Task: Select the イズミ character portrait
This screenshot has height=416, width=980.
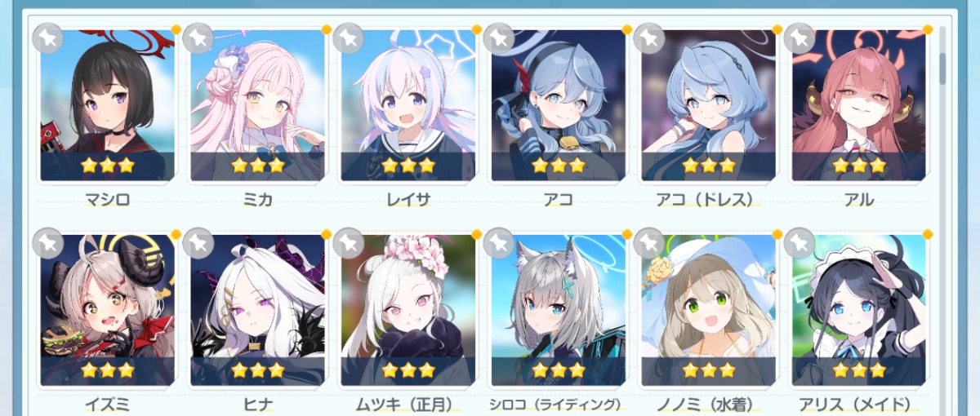Action: point(107,310)
